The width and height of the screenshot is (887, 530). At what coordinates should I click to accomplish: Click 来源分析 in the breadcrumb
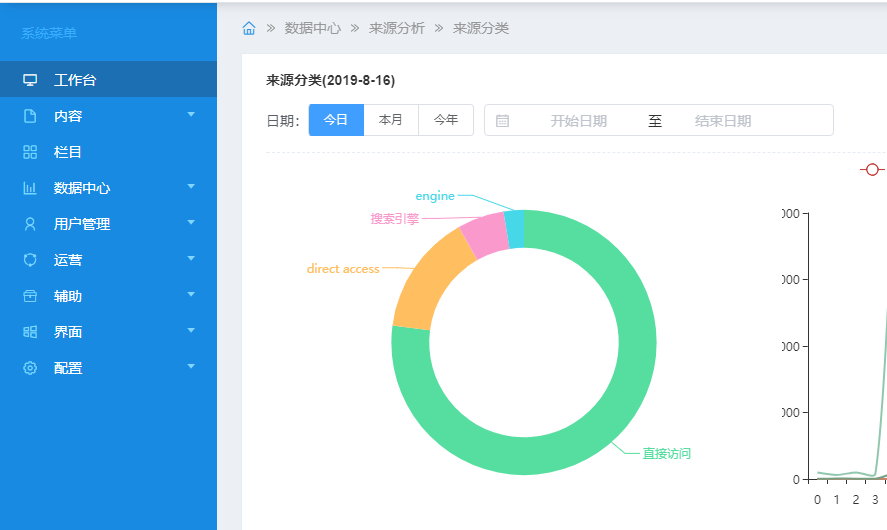coord(397,28)
